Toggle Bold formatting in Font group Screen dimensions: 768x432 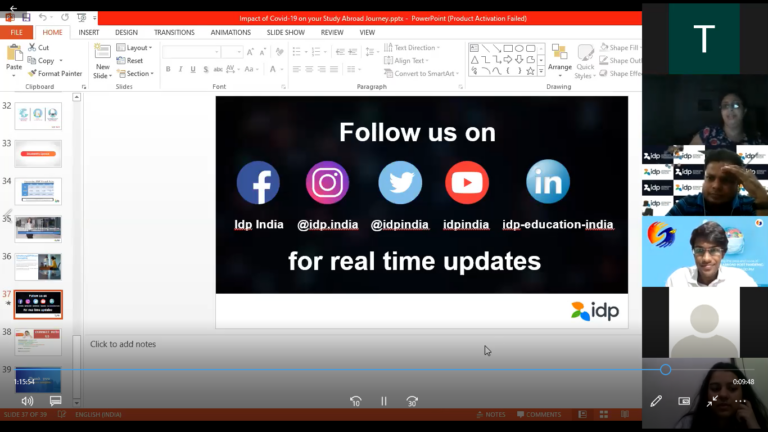[168, 69]
